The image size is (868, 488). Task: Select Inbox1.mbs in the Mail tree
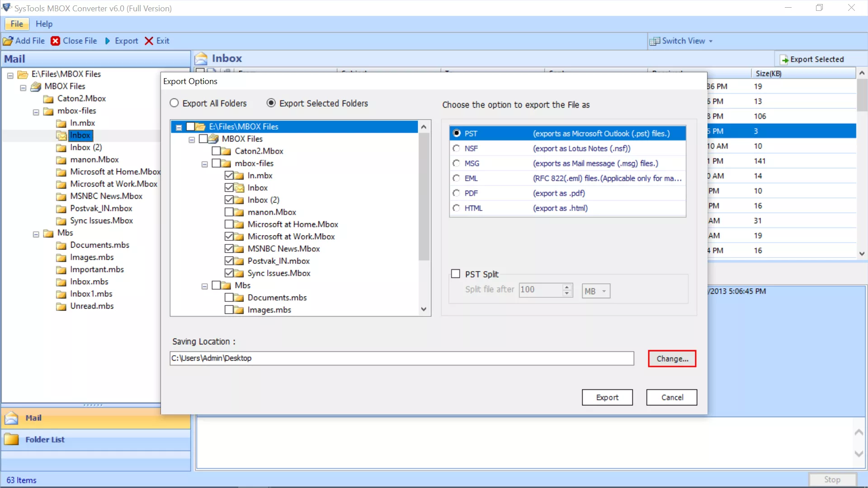click(91, 294)
